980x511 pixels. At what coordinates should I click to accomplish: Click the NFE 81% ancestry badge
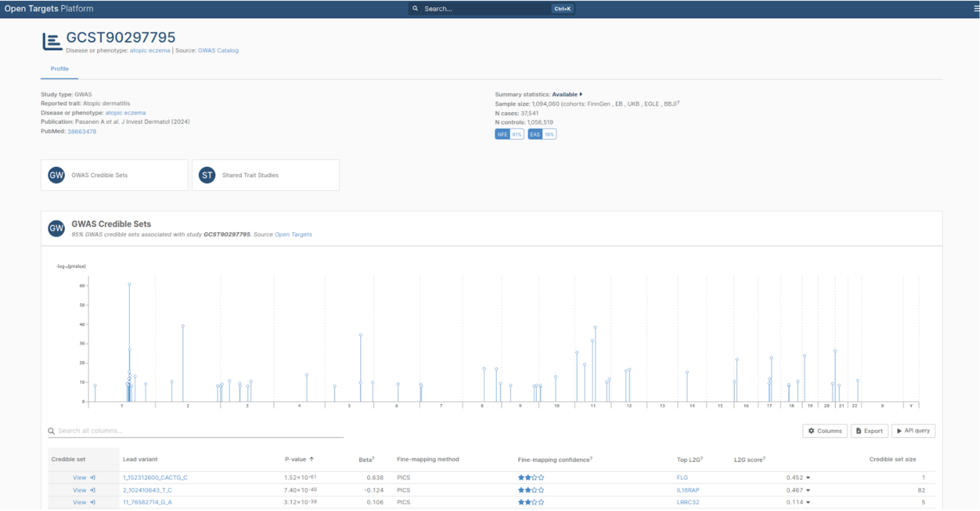(x=509, y=135)
